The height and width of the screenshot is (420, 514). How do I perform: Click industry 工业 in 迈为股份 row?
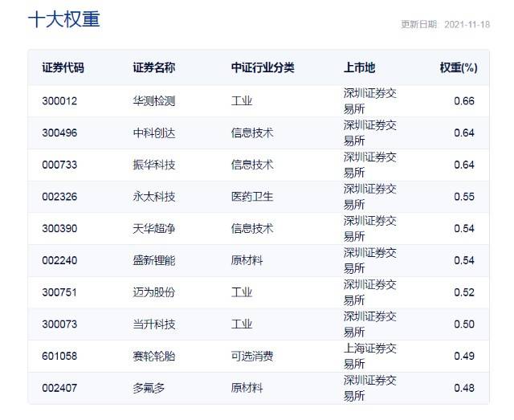coord(242,292)
